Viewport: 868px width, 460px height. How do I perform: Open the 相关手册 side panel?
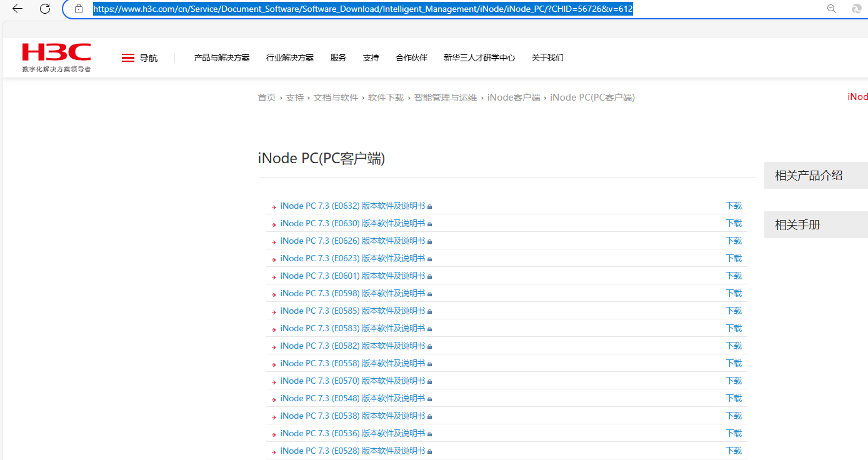click(816, 225)
